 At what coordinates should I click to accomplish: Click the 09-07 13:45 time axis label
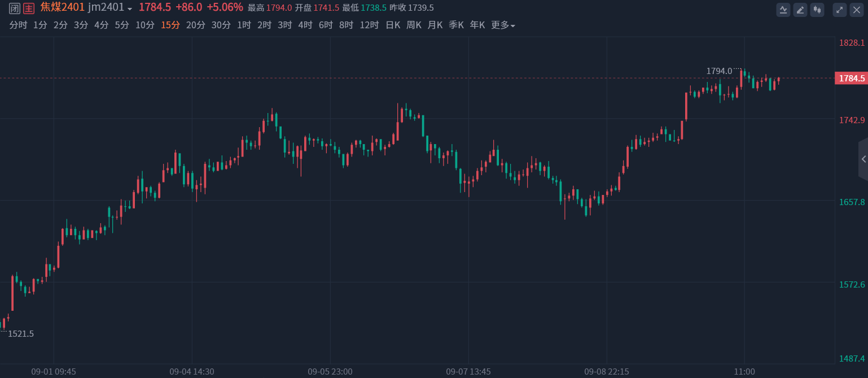468,372
